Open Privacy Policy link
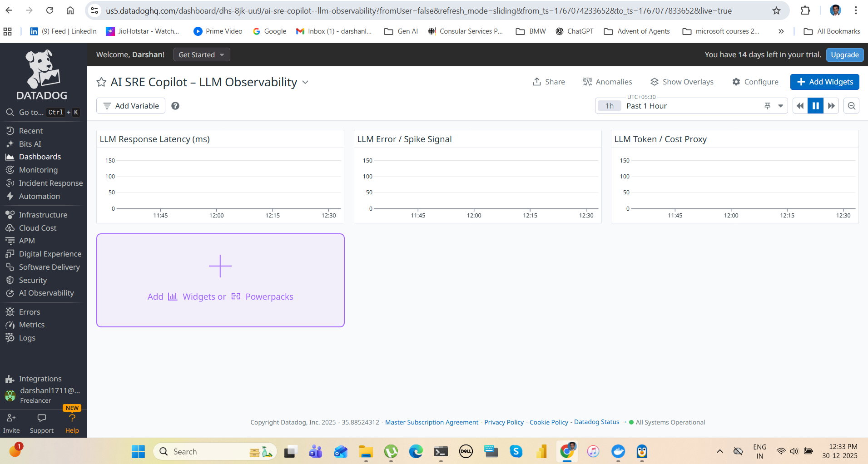This screenshot has width=868, height=464. coord(504,422)
